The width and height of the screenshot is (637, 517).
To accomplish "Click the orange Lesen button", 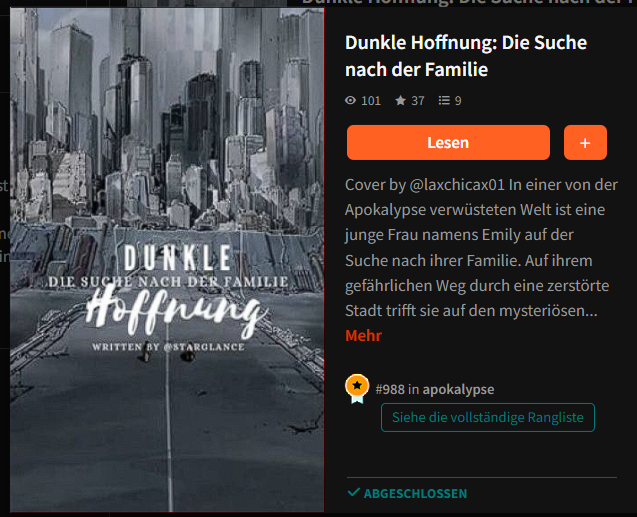I will (448, 143).
